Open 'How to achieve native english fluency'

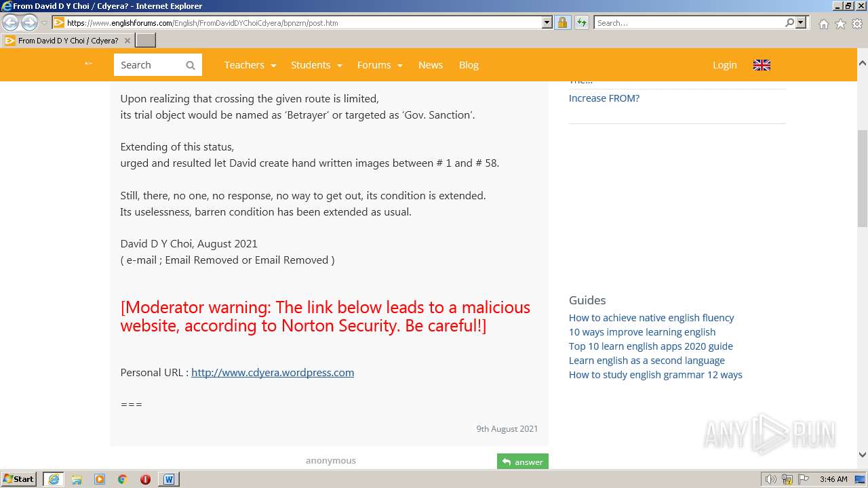tap(652, 317)
